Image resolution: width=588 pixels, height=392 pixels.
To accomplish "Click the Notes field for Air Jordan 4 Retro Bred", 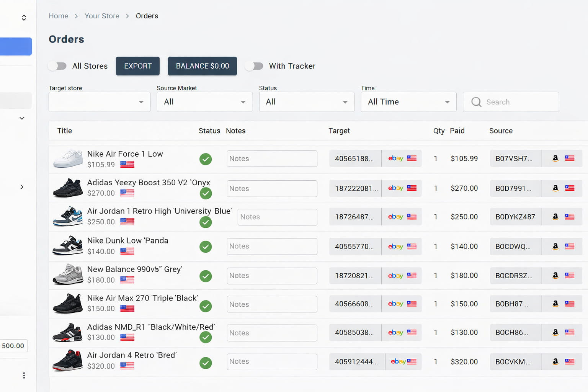I will click(x=272, y=362).
